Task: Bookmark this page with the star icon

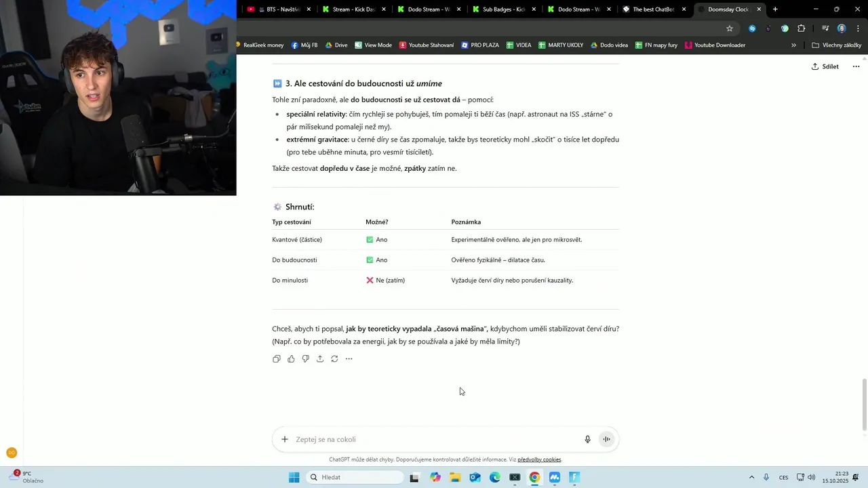Action: coord(730,28)
